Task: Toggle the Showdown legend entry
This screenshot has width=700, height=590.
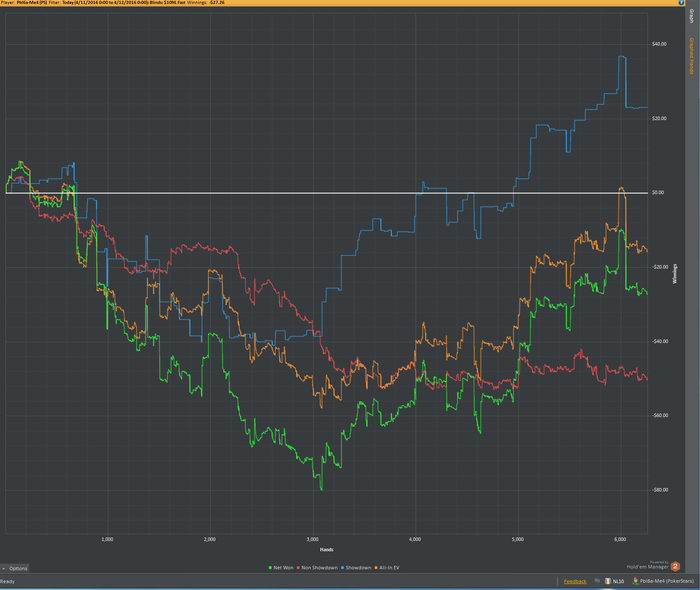Action: pyautogui.click(x=356, y=568)
